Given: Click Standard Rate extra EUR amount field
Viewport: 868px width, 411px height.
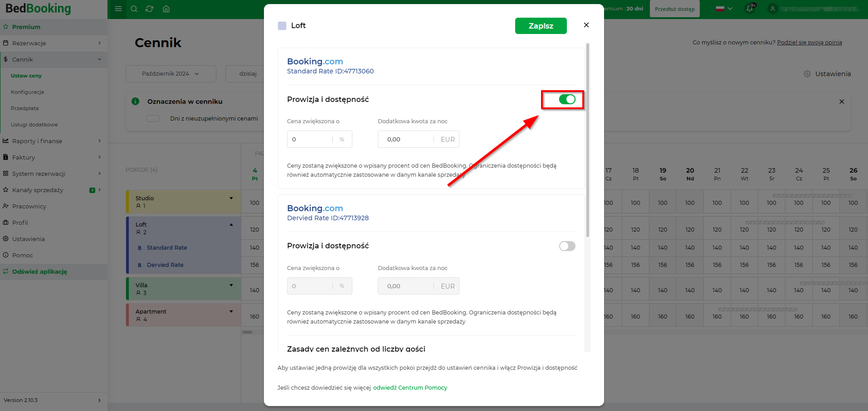Looking at the screenshot, I should pyautogui.click(x=419, y=139).
